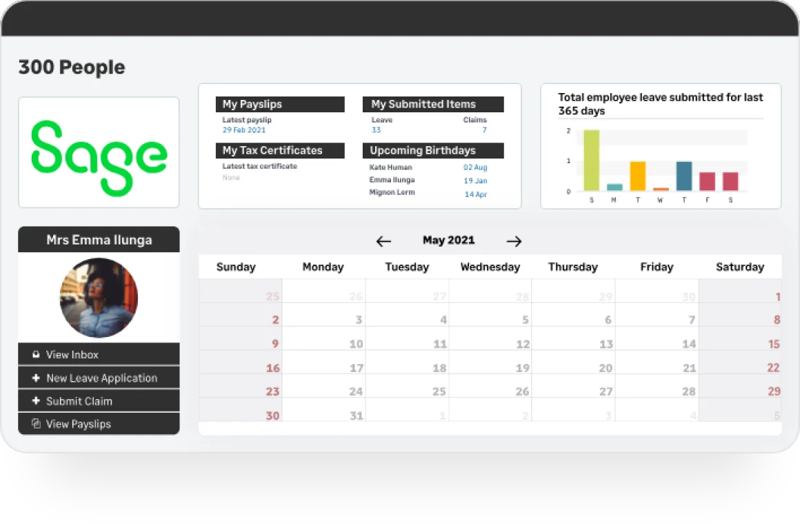Open the submitted claims count 7
This screenshot has height=532, width=800.
pos(484,130)
